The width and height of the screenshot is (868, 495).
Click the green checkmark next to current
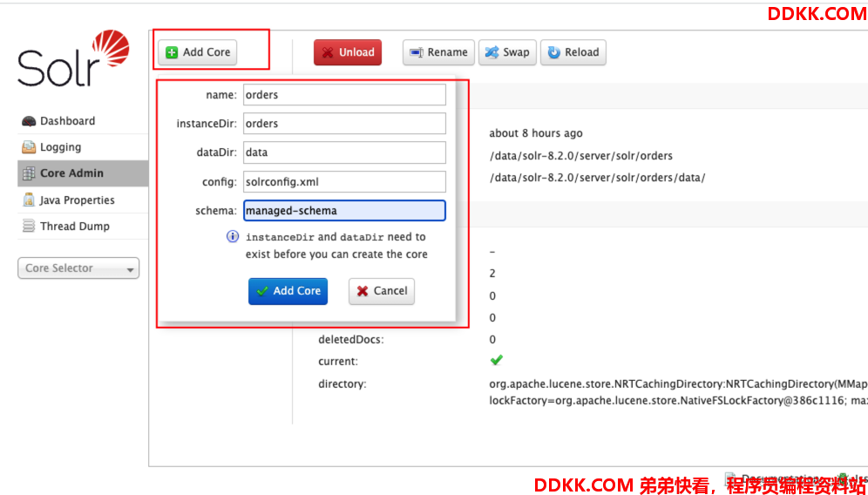click(x=497, y=360)
